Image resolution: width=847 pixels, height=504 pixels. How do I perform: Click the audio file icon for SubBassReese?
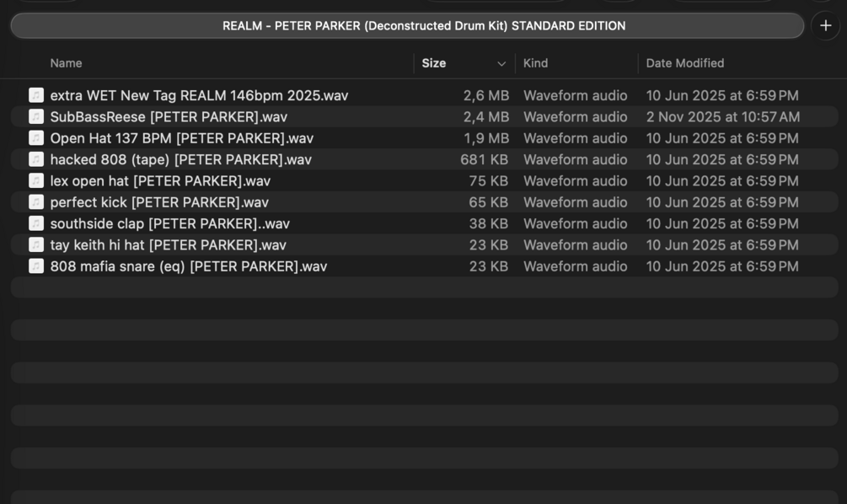[36, 116]
